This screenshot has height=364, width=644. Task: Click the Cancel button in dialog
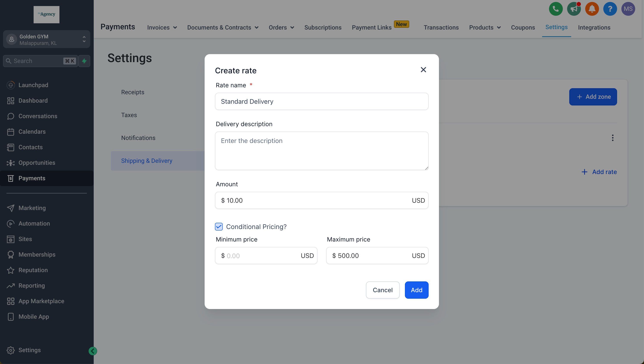tap(383, 290)
